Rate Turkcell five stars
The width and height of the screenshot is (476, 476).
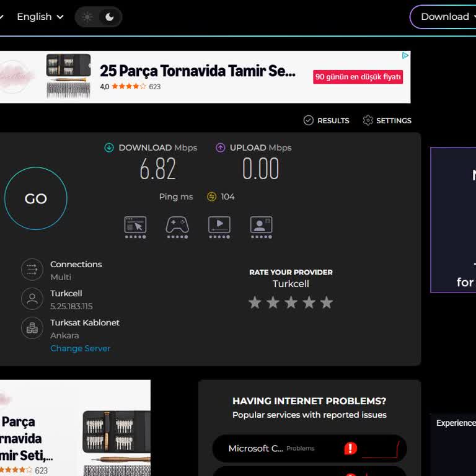coord(327,302)
